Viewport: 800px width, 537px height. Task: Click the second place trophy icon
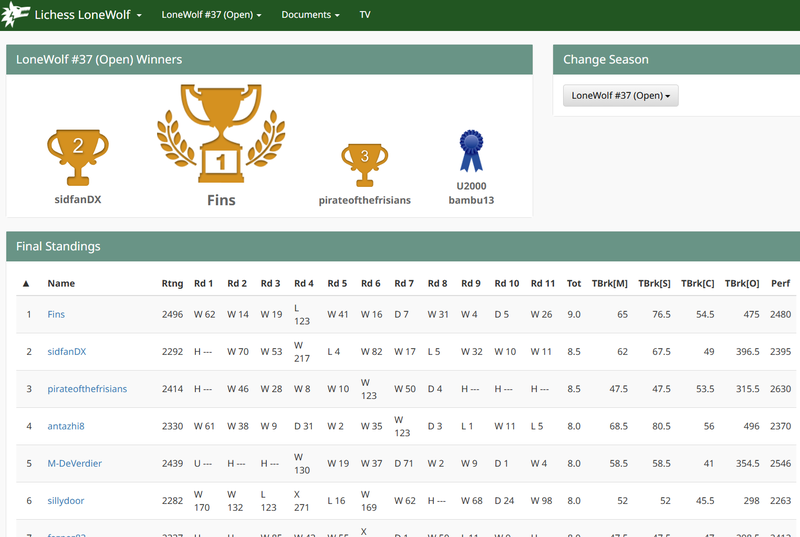click(x=77, y=155)
